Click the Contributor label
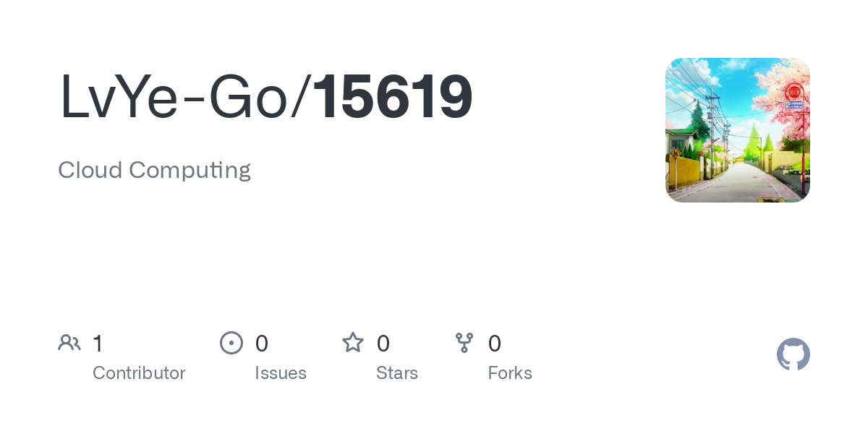868x434 pixels. 139,373
